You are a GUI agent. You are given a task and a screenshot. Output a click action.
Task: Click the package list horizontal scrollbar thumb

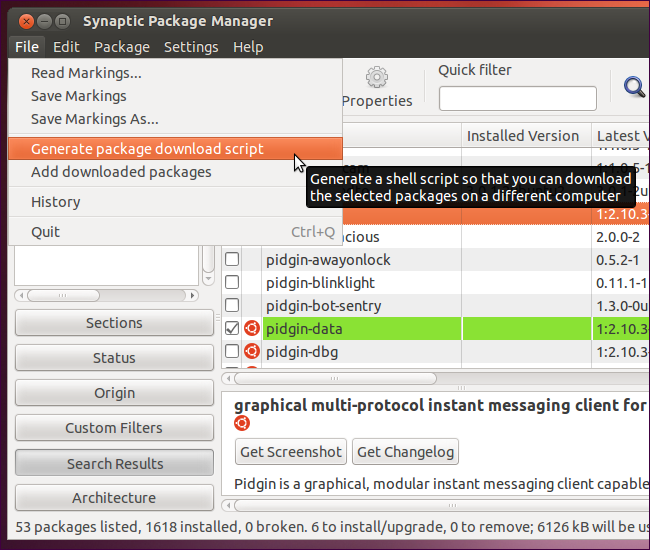click(335, 378)
